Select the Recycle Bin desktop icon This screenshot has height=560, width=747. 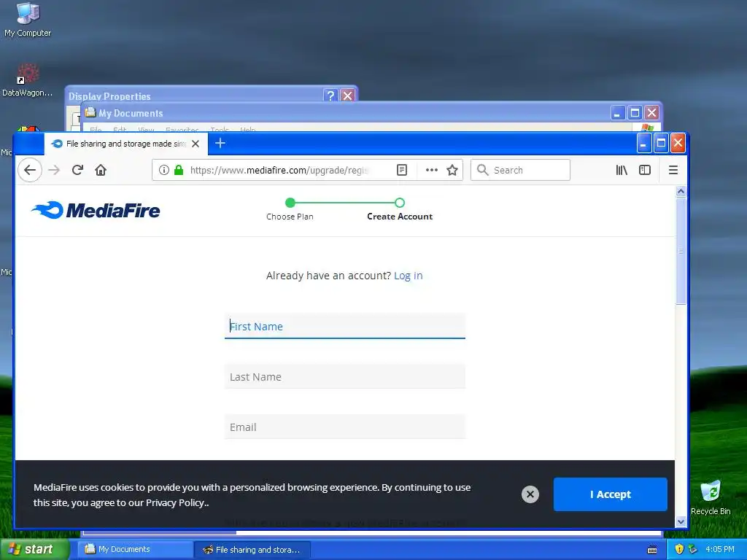(x=711, y=497)
